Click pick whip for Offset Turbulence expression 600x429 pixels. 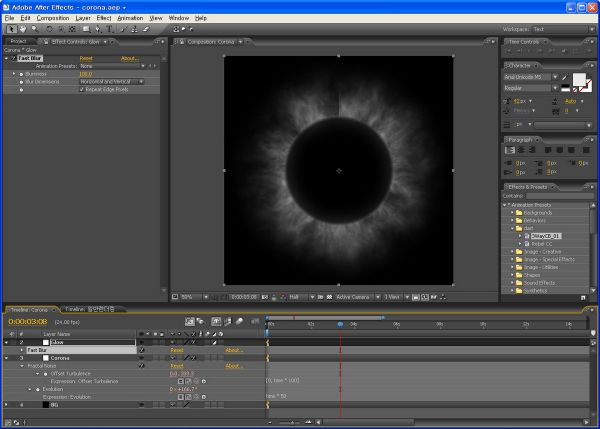(x=196, y=381)
